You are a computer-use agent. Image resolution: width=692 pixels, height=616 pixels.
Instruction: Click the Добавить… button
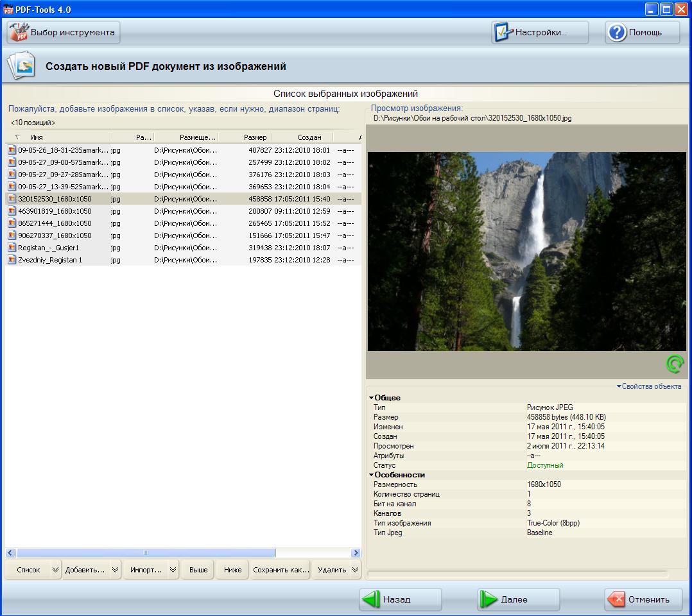tap(85, 570)
